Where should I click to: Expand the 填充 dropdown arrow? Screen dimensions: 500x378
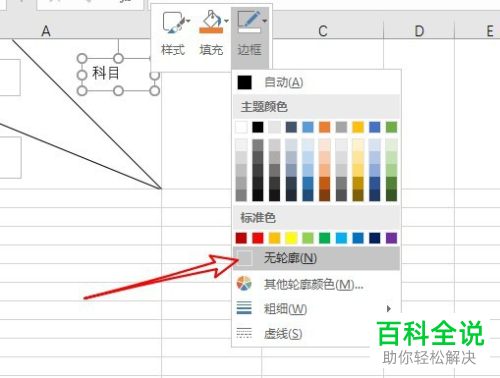tap(226, 21)
